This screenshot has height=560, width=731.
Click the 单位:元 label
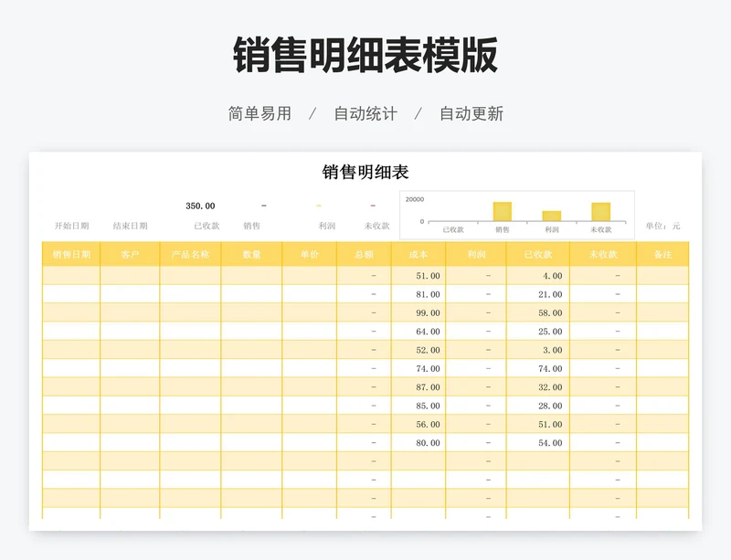(662, 226)
